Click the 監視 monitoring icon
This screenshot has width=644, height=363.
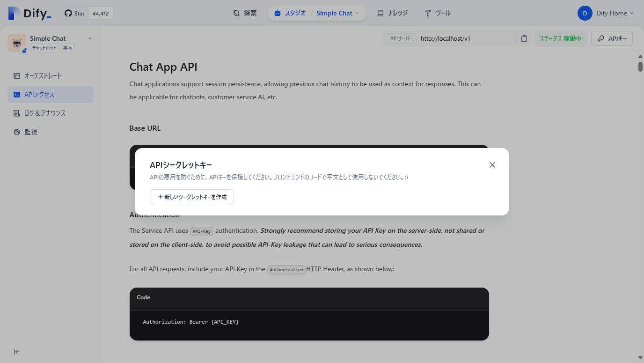tap(17, 132)
